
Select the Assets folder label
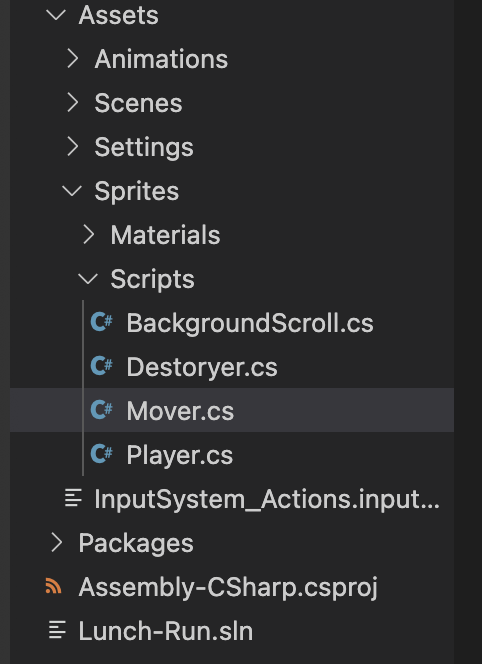[x=119, y=15]
